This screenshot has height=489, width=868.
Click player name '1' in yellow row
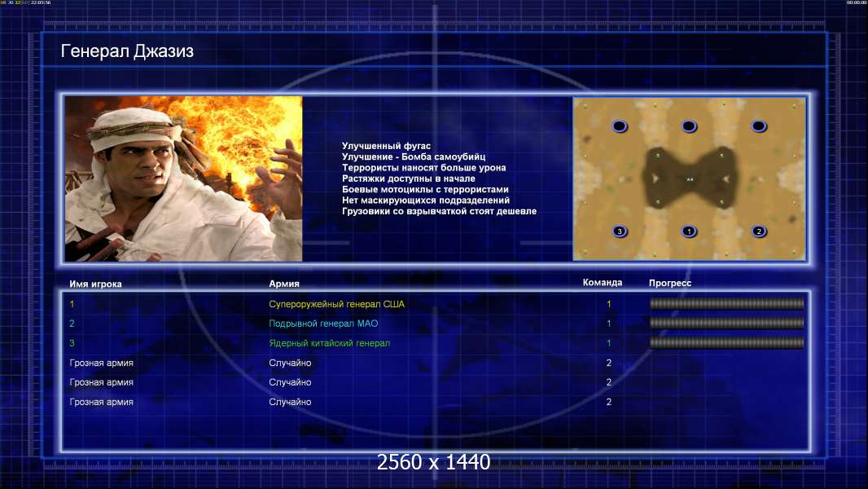(72, 304)
